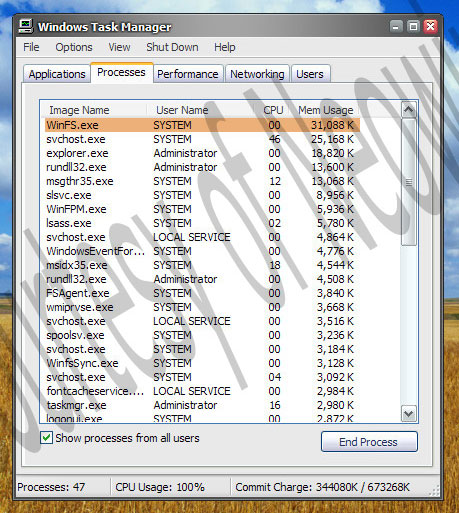Select the WinFPM.exe process
This screenshot has height=513, width=459.
tap(202, 209)
